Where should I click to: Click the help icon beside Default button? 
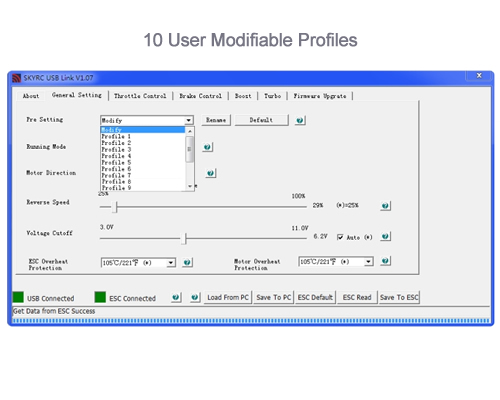[300, 120]
